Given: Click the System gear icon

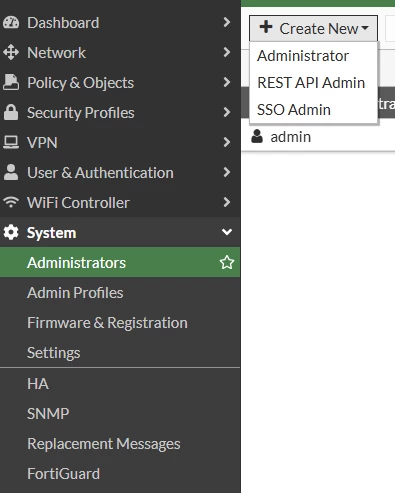Looking at the screenshot, I should (x=11, y=232).
